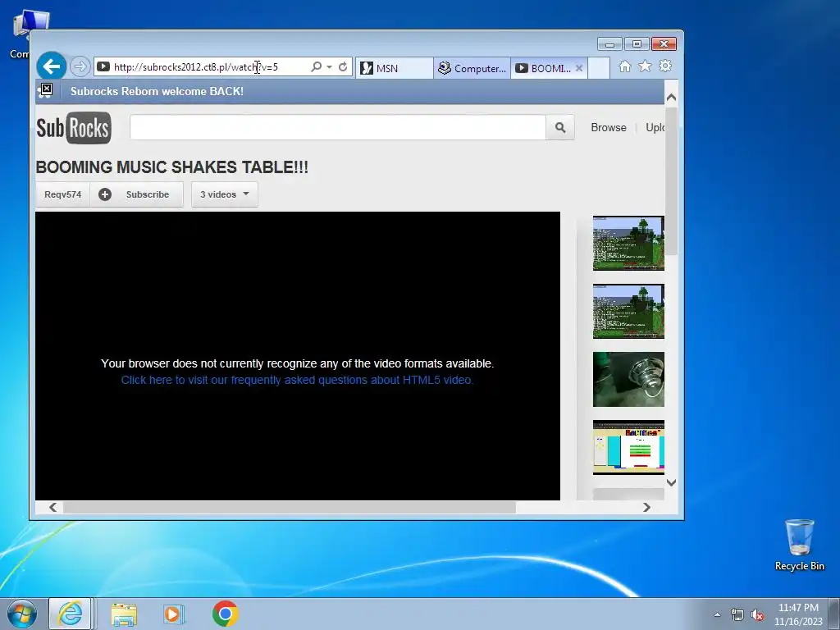Image resolution: width=840 pixels, height=630 pixels.
Task: Open the first Minecraft video thumbnail
Action: (628, 243)
